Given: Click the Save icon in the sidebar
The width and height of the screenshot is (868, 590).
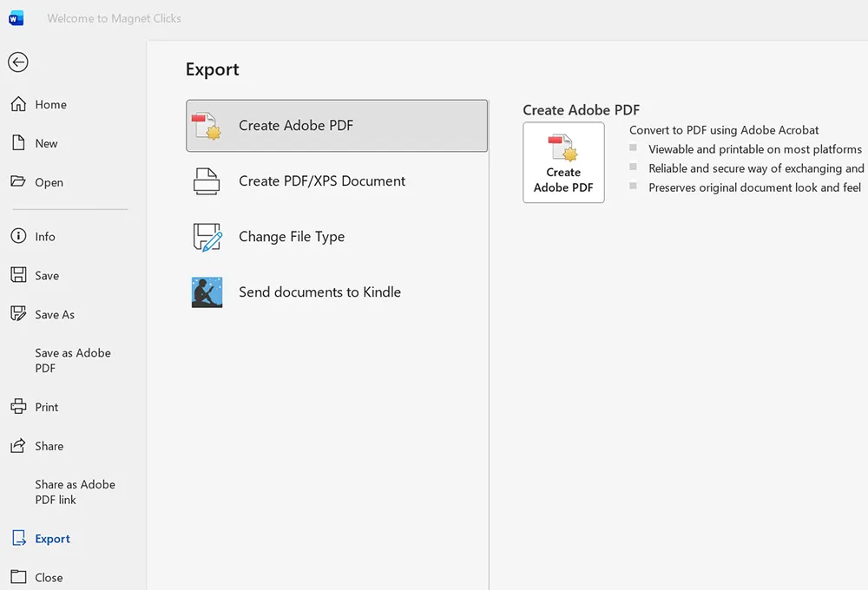Looking at the screenshot, I should click(x=19, y=275).
